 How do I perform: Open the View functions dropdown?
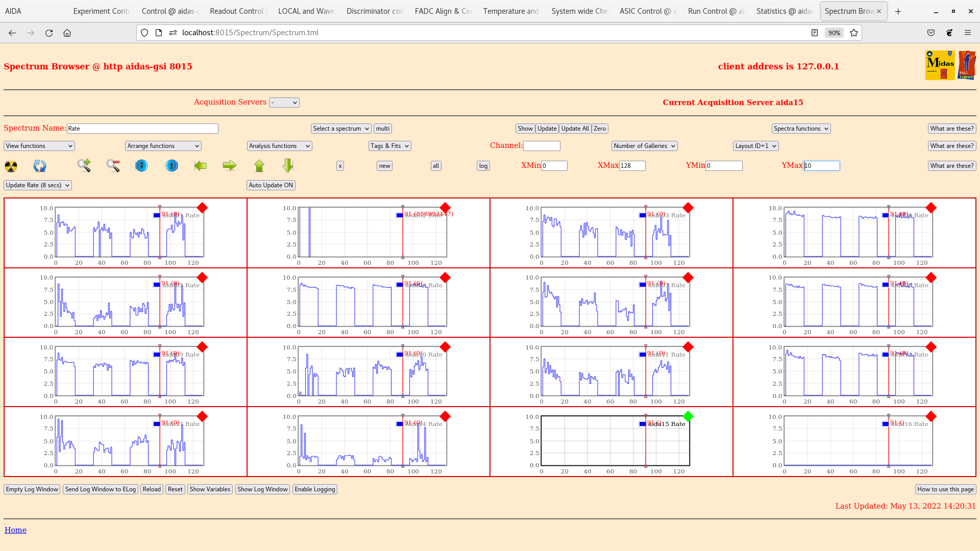[39, 146]
